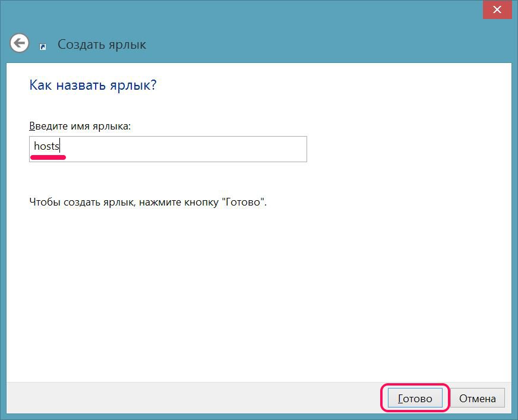Click the heading "Как назвать ярлык?"

click(x=93, y=85)
